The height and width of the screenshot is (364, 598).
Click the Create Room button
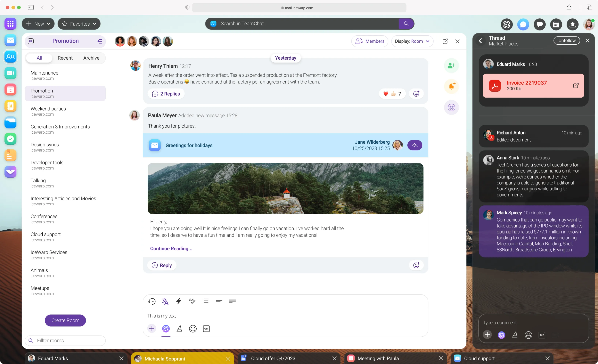(x=65, y=320)
